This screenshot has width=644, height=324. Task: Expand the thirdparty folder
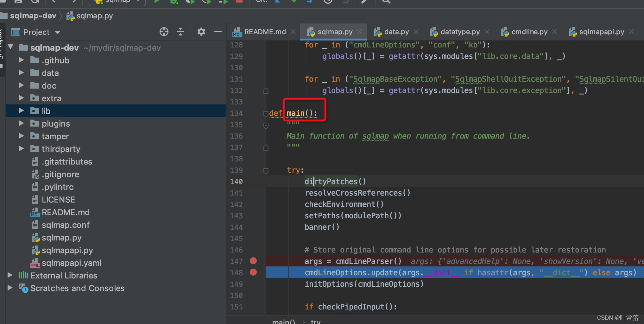coord(21,148)
